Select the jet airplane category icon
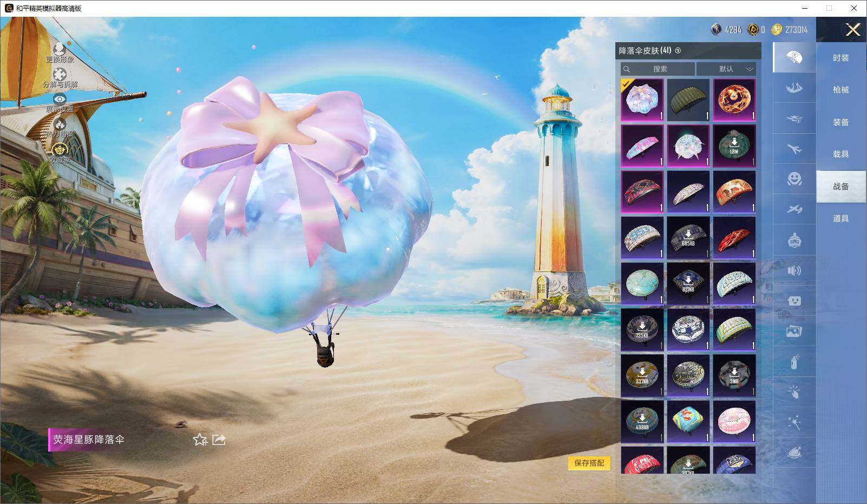The height and width of the screenshot is (504, 867). (x=794, y=149)
